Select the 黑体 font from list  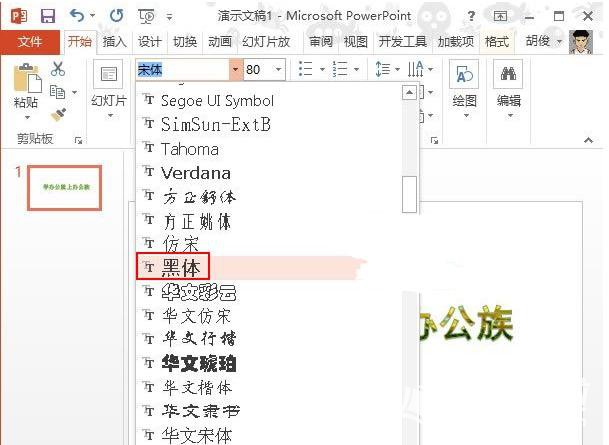(180, 268)
